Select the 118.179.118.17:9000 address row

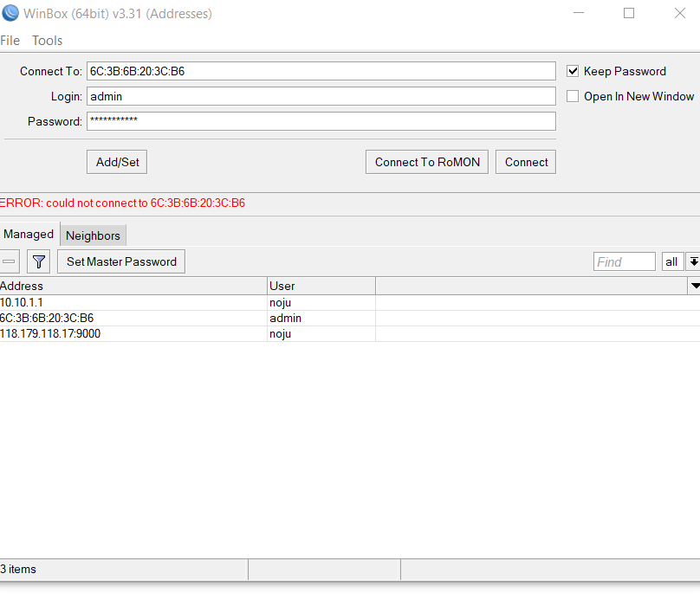pos(350,334)
